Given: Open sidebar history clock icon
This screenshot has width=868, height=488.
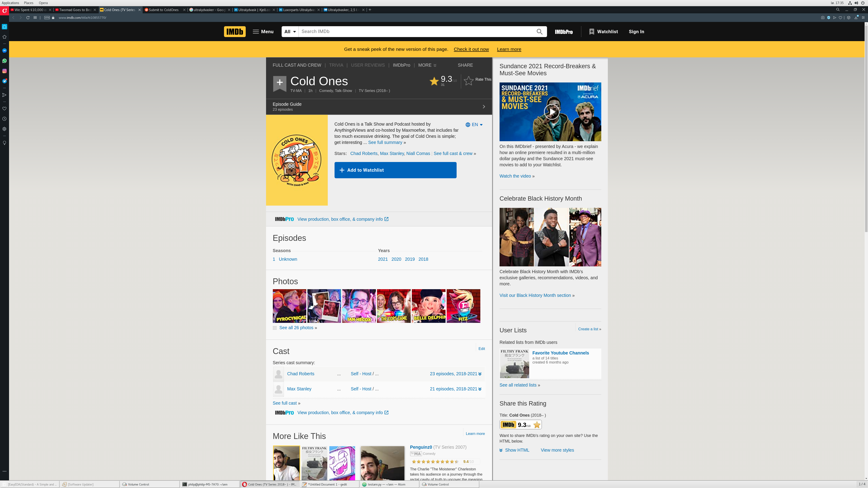Looking at the screenshot, I should 4,119.
